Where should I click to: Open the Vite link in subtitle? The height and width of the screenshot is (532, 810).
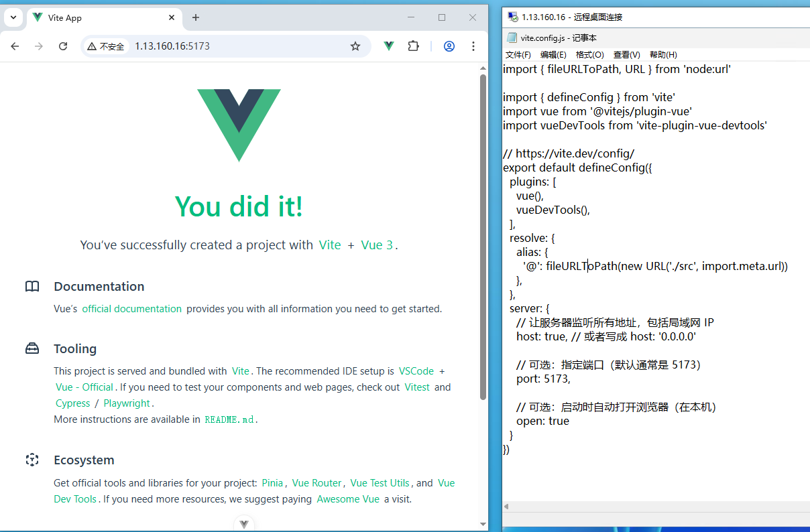[330, 245]
